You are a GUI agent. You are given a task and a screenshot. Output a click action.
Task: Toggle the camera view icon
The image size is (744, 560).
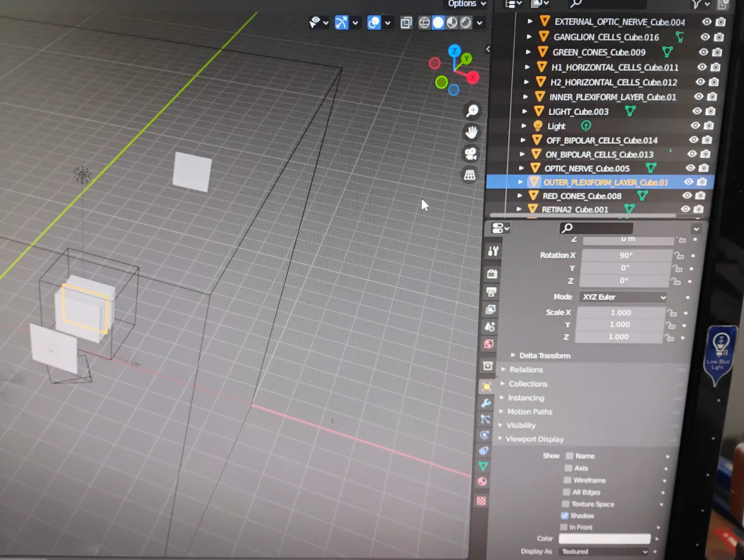coord(471,153)
